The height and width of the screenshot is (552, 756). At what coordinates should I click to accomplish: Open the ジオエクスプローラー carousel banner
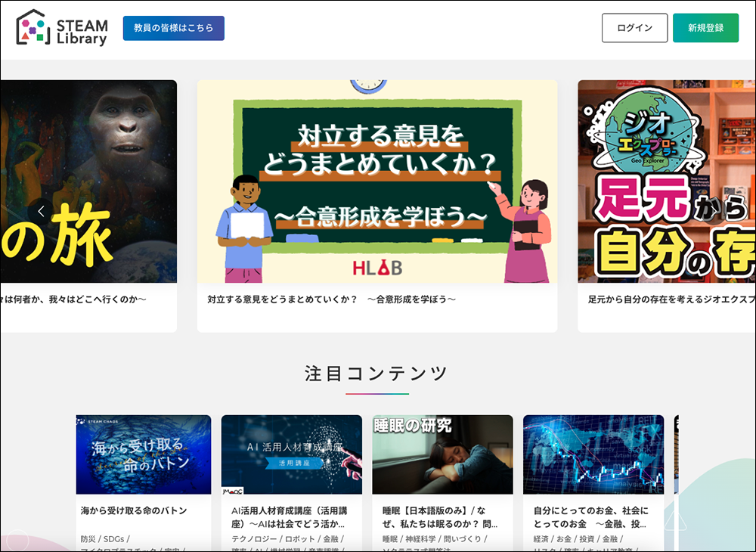click(667, 181)
